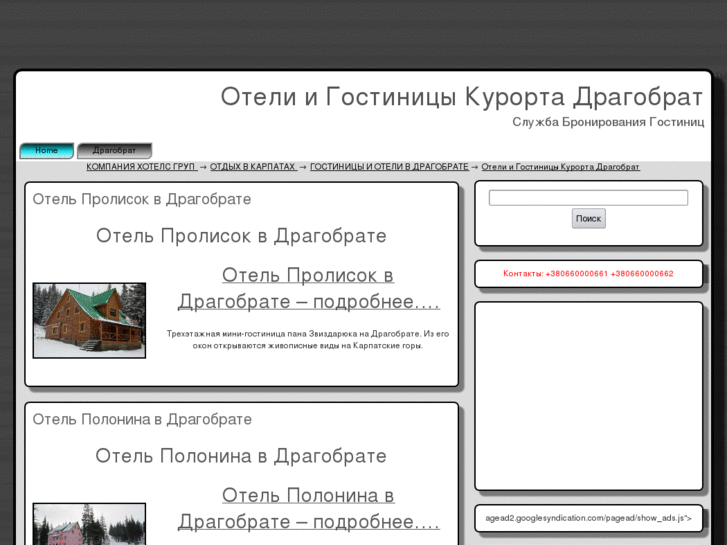Open the Отель Полонина в Драгобрате – подробнее link

click(308, 508)
